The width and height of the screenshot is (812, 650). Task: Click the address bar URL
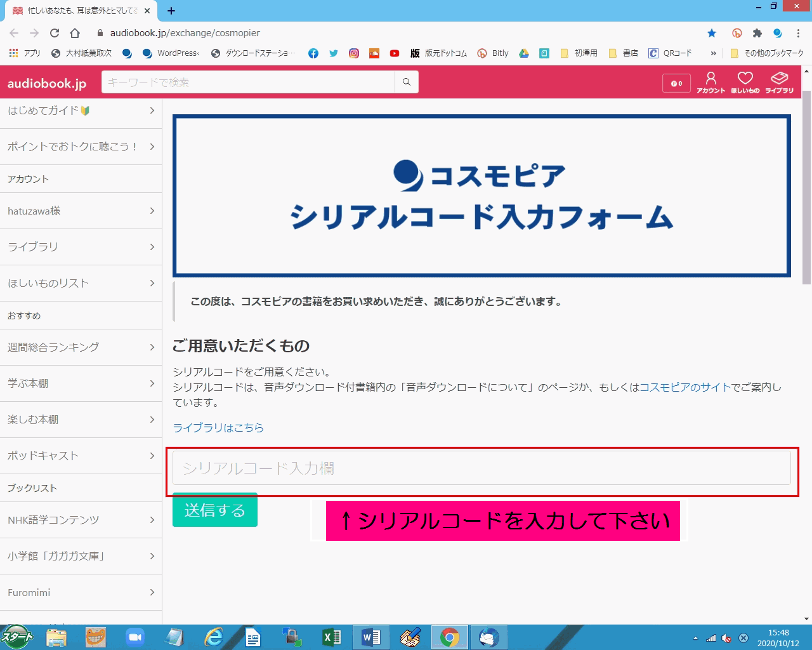[185, 33]
